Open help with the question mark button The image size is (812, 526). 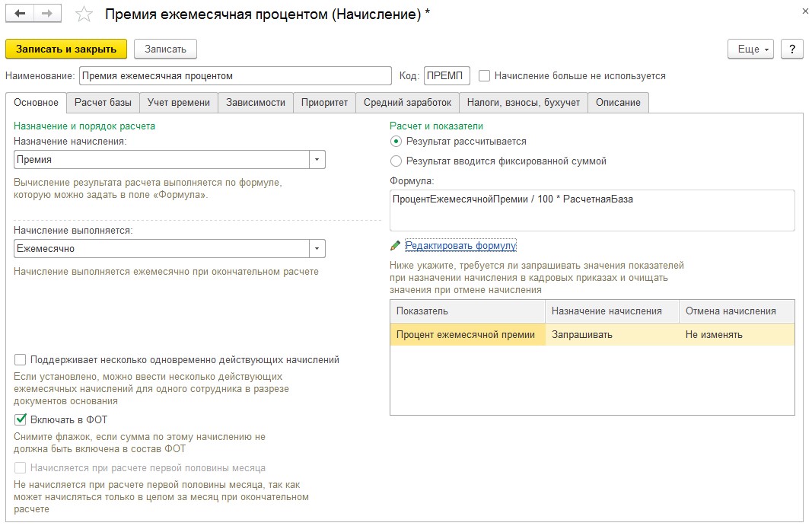coord(791,49)
